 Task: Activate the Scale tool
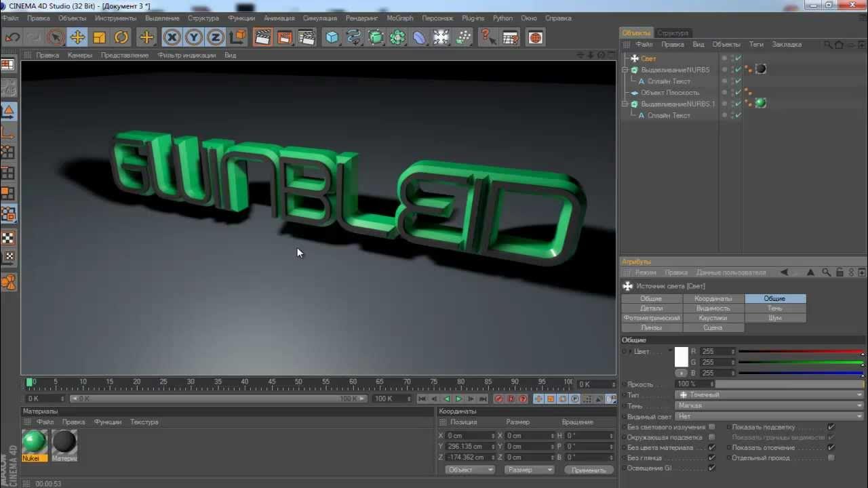point(100,38)
